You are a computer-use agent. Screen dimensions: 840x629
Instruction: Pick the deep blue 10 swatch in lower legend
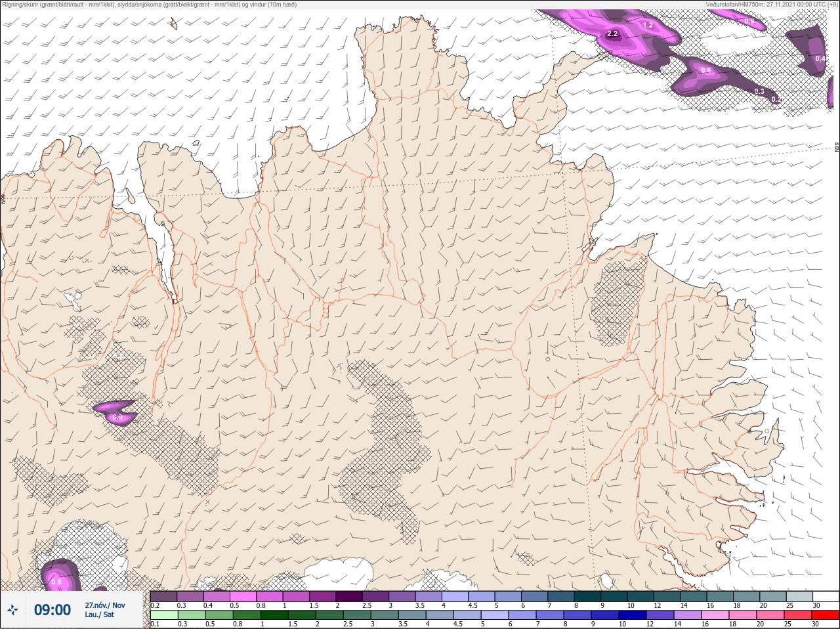tap(632, 615)
